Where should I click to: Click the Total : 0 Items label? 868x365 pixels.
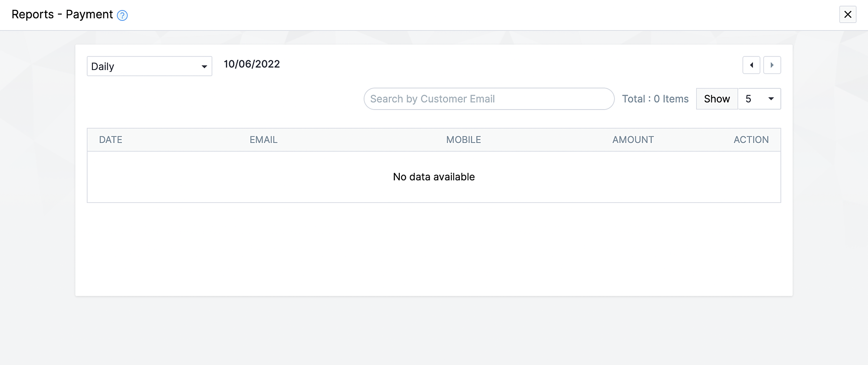655,99
